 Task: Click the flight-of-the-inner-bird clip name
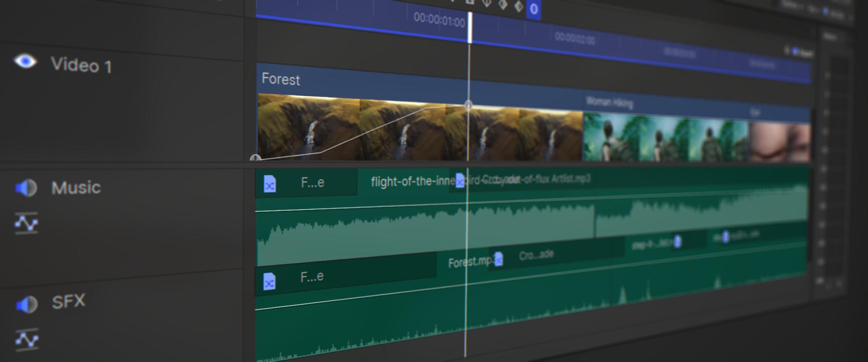(x=413, y=181)
